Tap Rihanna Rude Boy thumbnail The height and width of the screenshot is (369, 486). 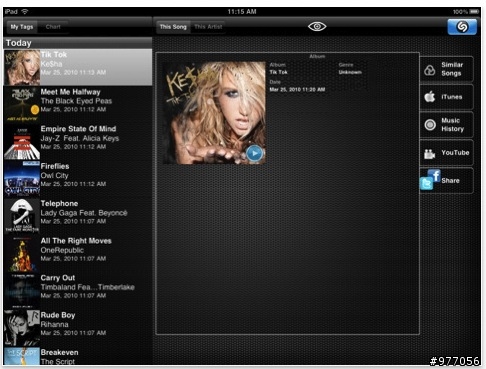[22, 328]
